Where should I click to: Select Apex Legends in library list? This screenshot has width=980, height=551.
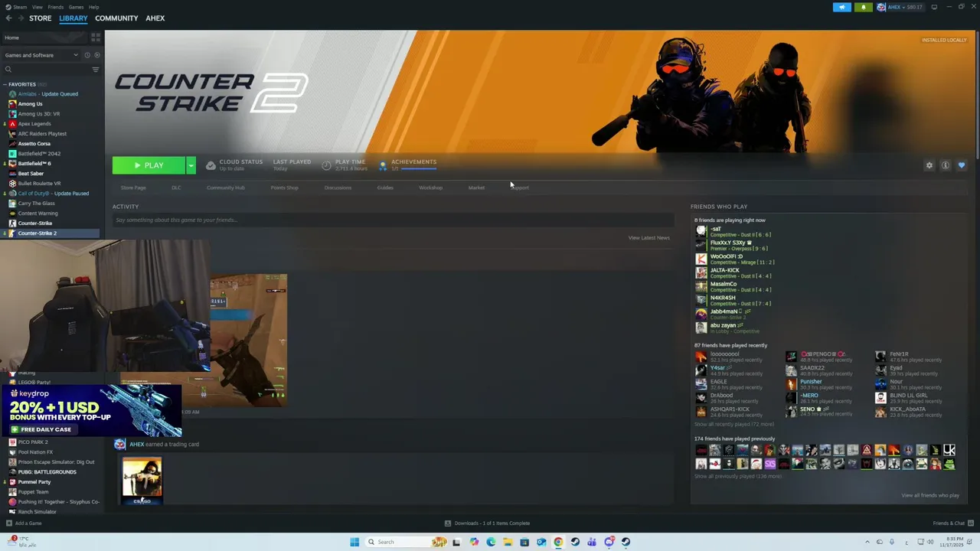[x=34, y=124]
